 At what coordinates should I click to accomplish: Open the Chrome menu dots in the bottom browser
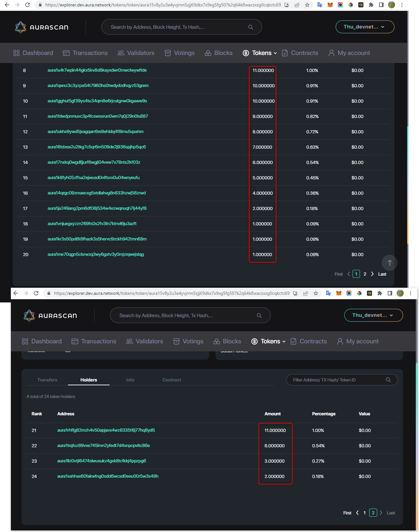point(410,293)
